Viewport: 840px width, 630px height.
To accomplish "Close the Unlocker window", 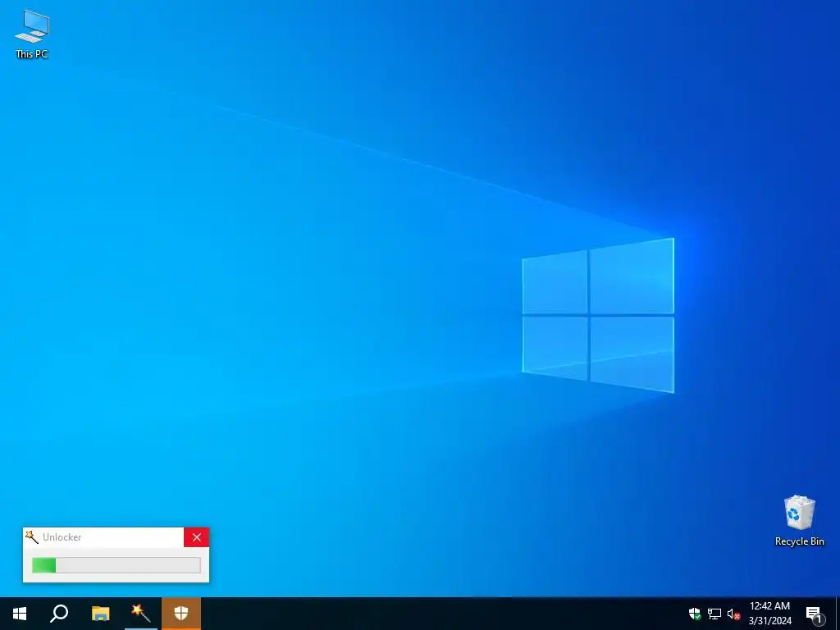I will click(x=197, y=537).
